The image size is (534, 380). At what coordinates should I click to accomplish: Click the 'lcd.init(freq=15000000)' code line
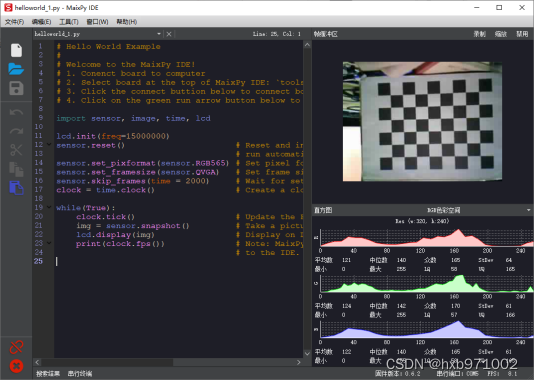pos(113,136)
